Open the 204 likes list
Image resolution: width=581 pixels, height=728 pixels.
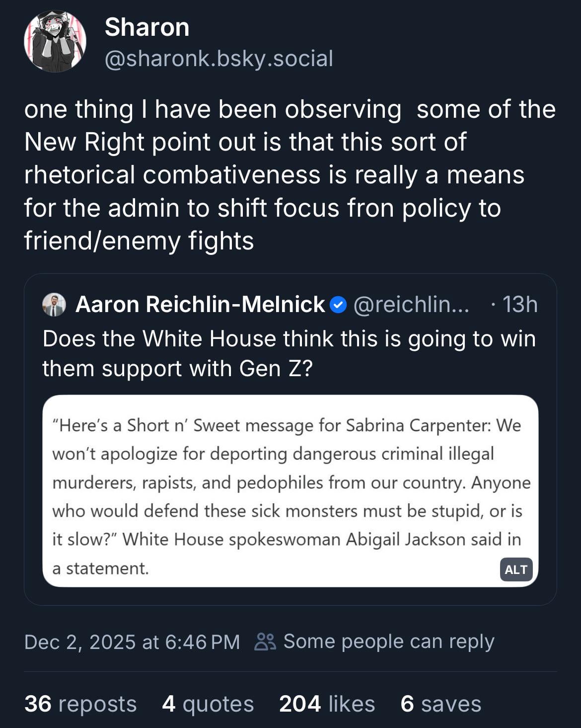point(327,704)
